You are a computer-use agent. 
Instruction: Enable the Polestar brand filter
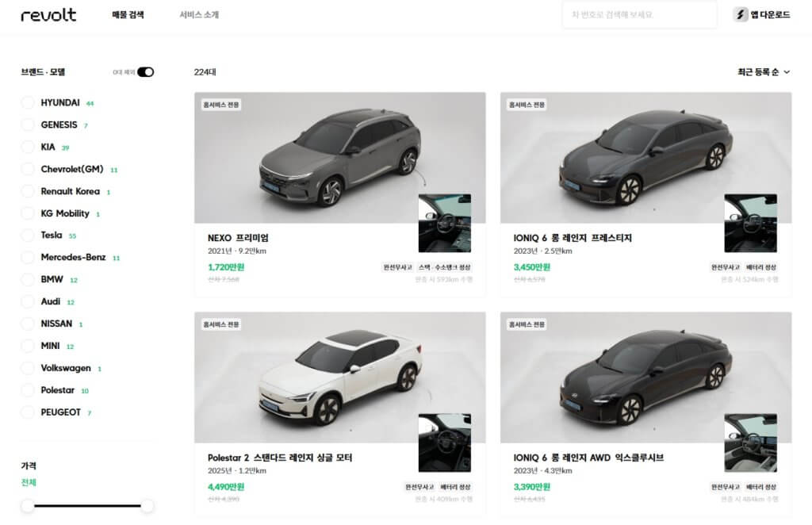coord(28,390)
